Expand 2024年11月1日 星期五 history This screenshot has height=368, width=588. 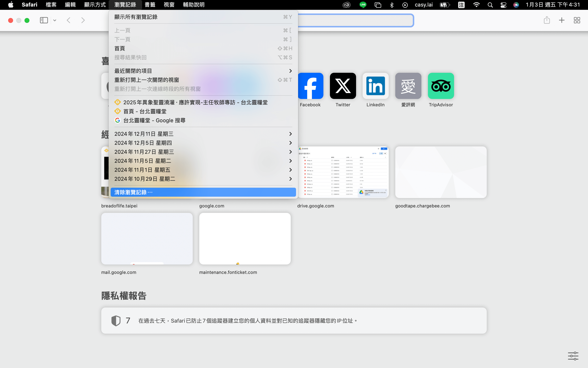coord(203,170)
